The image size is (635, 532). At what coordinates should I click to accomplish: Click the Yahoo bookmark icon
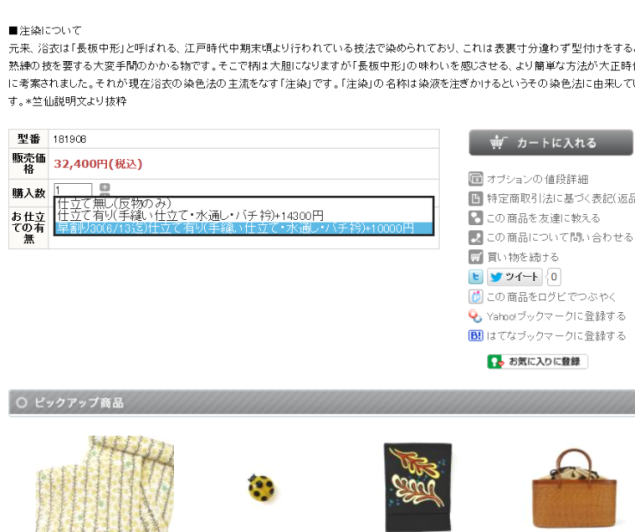click(475, 316)
